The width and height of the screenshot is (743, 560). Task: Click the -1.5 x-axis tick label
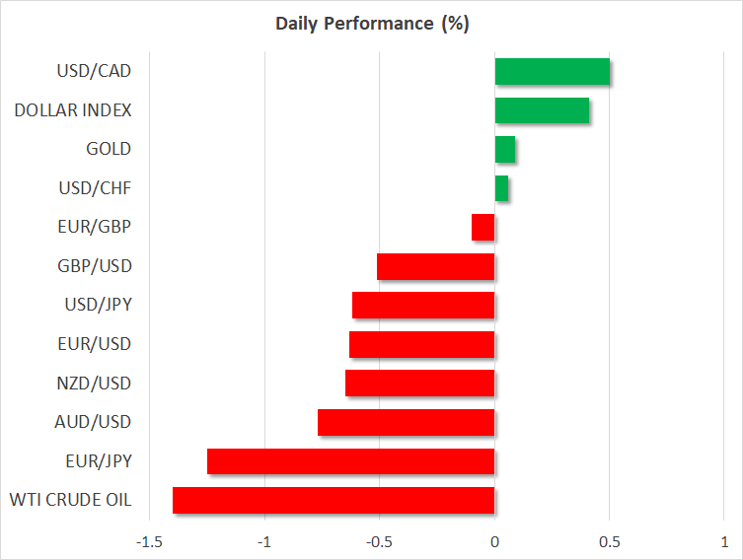tap(150, 542)
